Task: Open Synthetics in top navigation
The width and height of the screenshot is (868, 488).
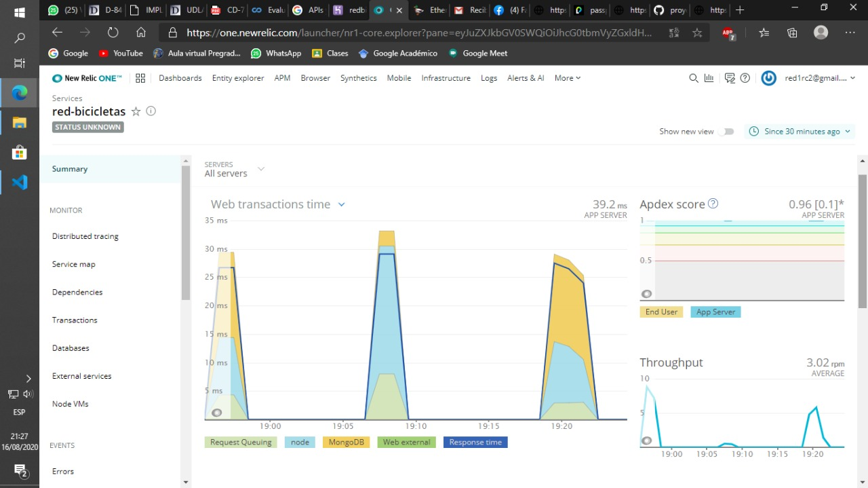Action: 359,78
